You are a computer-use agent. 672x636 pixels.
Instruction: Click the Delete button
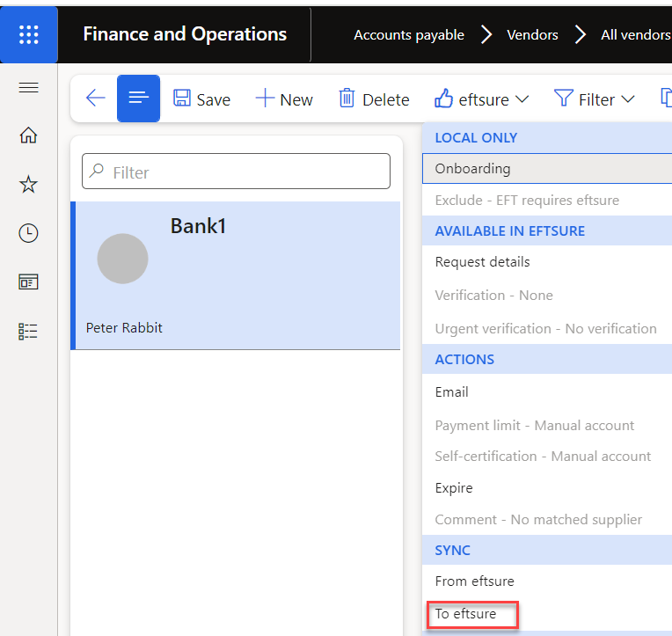coord(374,99)
